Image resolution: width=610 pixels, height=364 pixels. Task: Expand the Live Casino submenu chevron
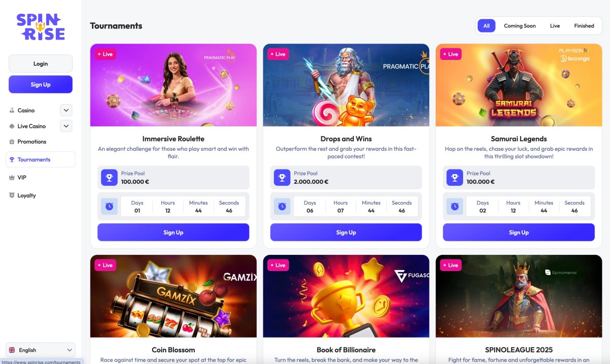[66, 126]
